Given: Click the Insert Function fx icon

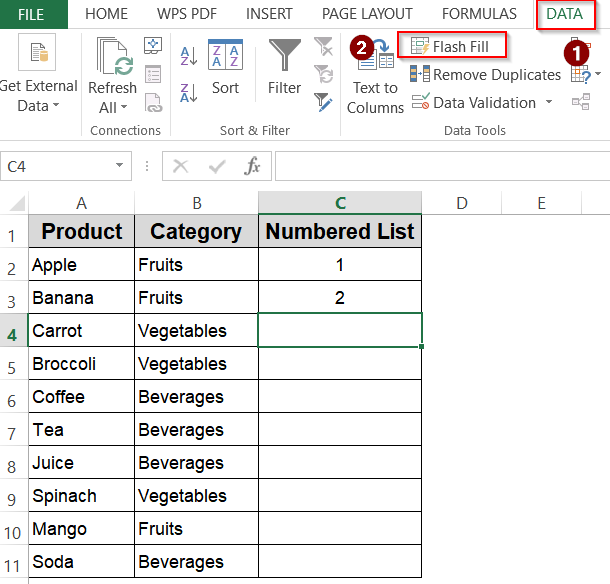Looking at the screenshot, I should click(253, 166).
